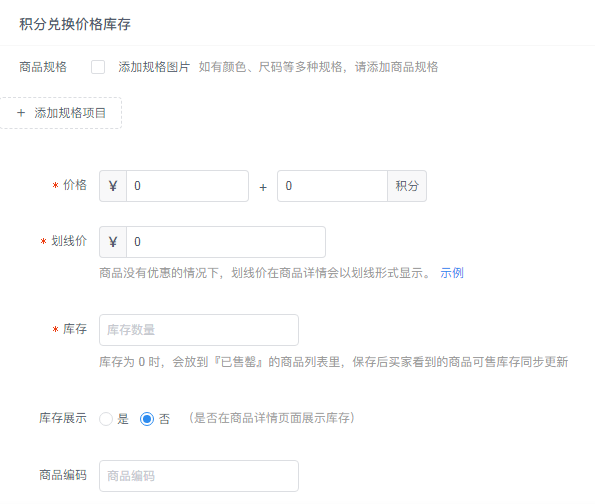Focus the 积分 points amount field

332,186
